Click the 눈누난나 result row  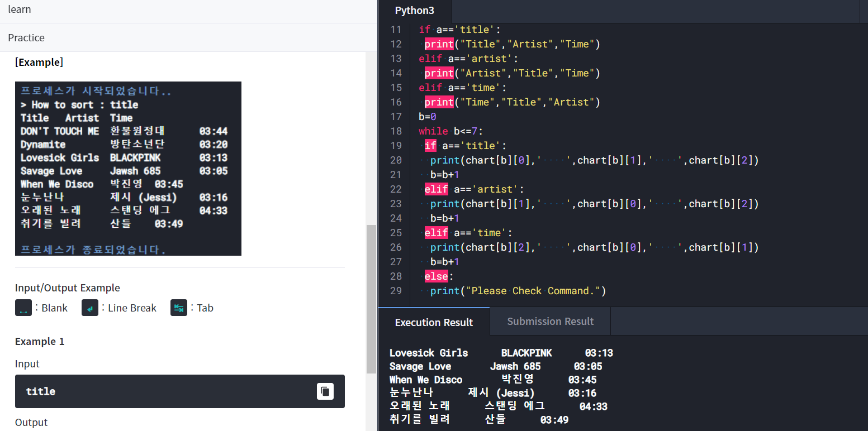tap(493, 393)
